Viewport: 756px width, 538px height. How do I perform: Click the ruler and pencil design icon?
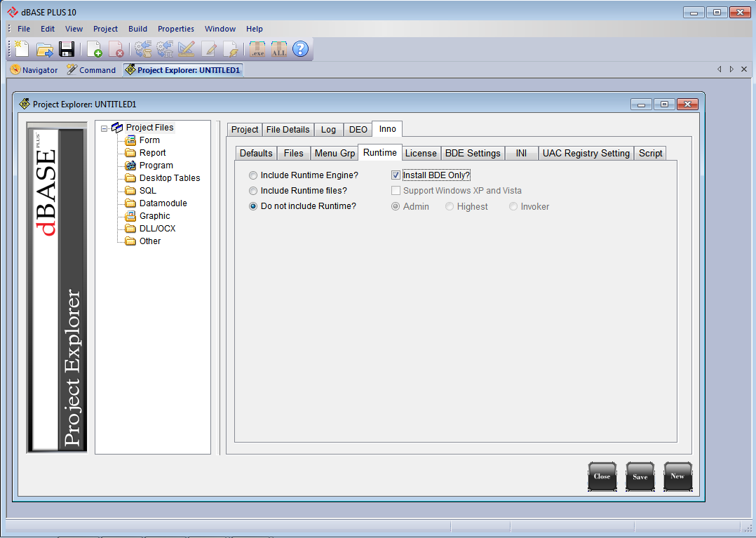click(186, 48)
